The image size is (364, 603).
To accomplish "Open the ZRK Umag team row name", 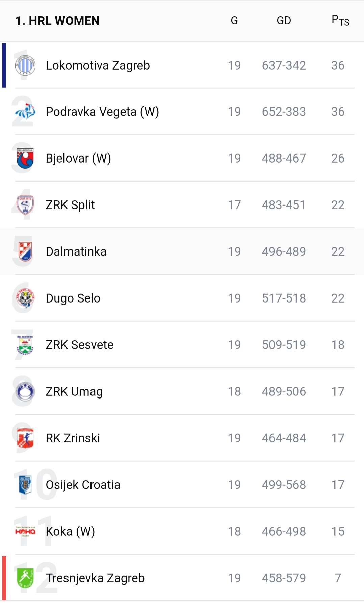I will tap(74, 392).
